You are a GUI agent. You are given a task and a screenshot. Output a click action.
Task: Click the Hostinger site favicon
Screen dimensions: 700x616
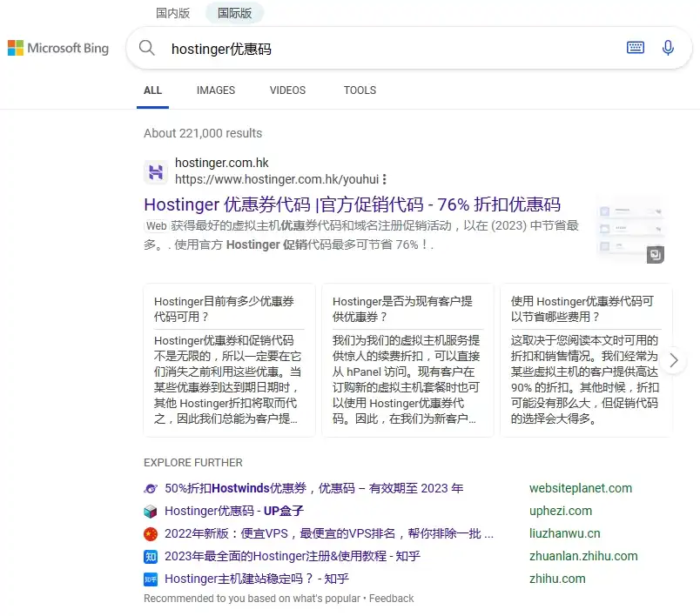[156, 171]
